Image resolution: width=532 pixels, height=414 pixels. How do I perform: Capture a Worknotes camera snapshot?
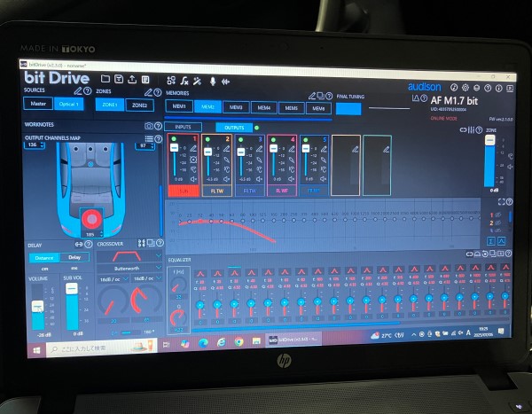click(x=149, y=126)
